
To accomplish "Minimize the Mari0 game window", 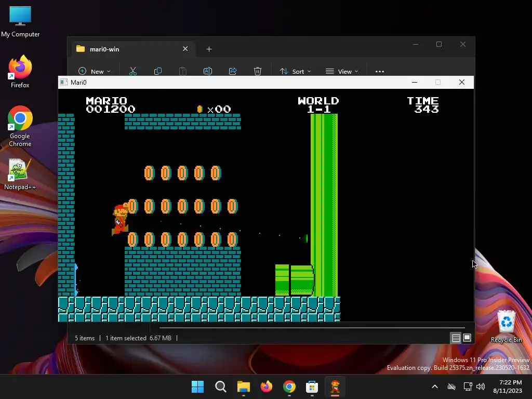I will coord(414,82).
